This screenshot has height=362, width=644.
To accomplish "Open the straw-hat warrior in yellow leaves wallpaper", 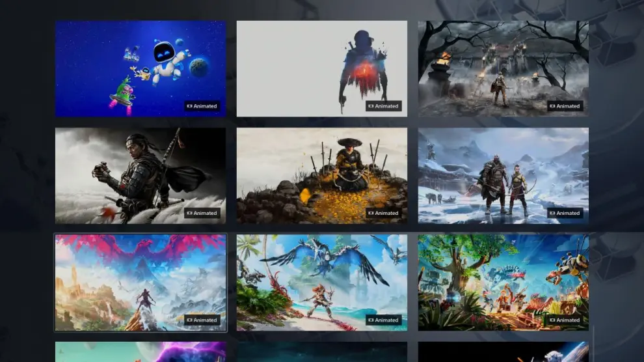I will (321, 175).
